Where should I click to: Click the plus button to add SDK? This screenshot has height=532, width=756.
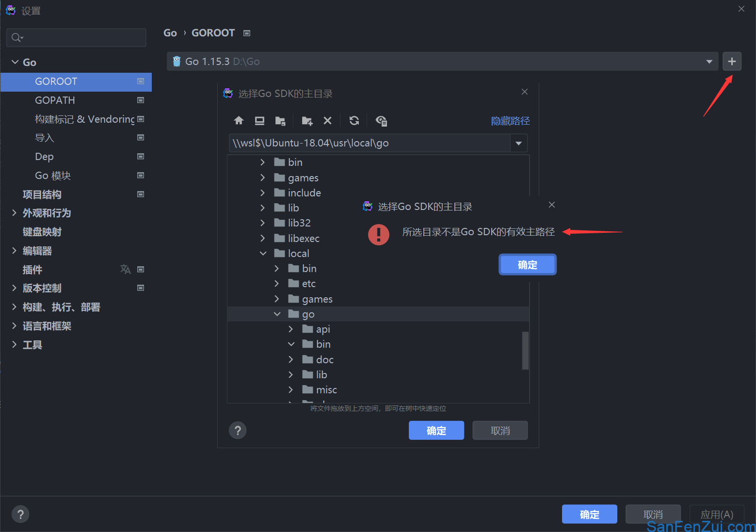coord(732,62)
